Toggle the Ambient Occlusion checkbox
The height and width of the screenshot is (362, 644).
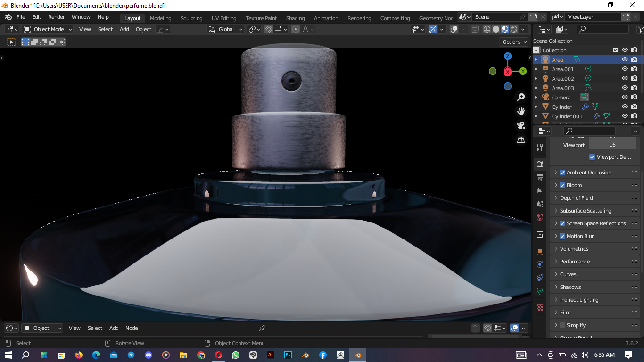point(562,173)
